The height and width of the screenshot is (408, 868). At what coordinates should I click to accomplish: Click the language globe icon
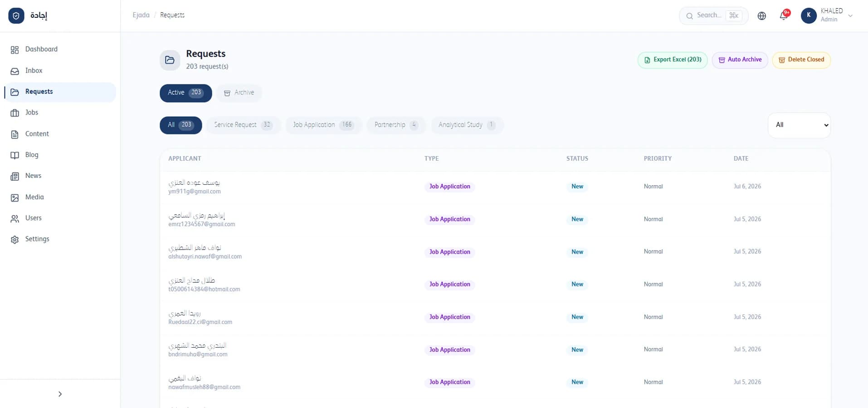[762, 16]
